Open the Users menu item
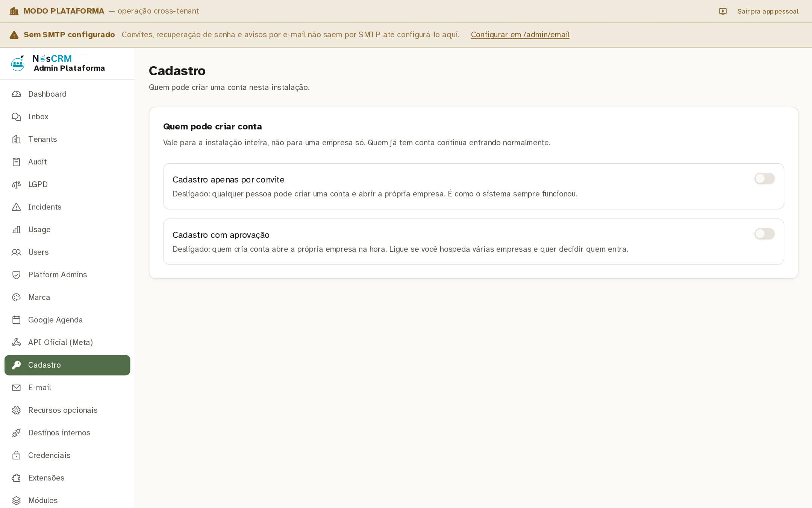The image size is (812, 508). [67, 252]
